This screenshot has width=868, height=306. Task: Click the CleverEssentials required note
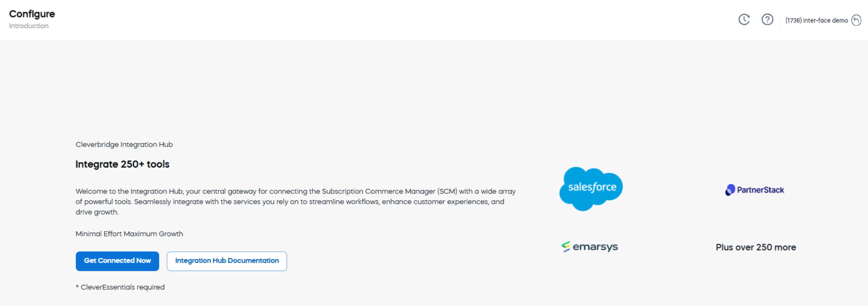120,287
